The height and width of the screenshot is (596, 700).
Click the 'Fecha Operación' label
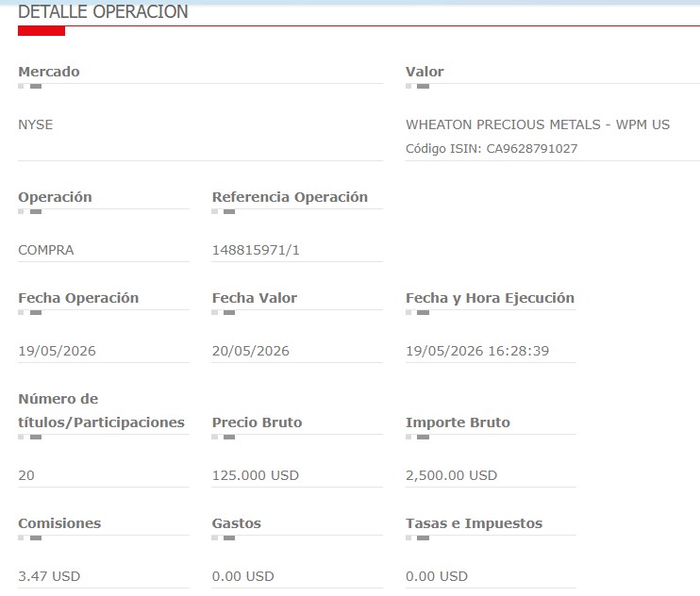coord(78,298)
